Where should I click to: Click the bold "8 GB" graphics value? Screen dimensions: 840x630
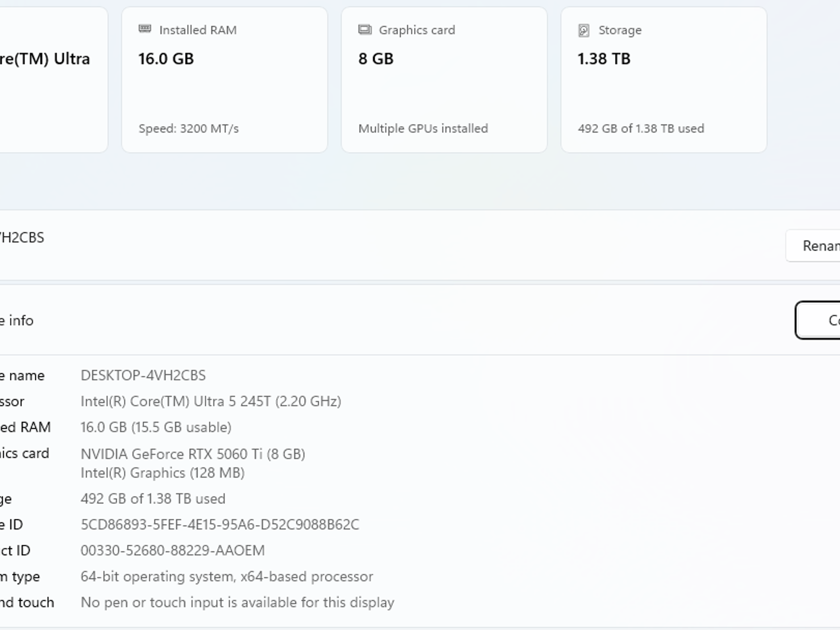click(376, 59)
